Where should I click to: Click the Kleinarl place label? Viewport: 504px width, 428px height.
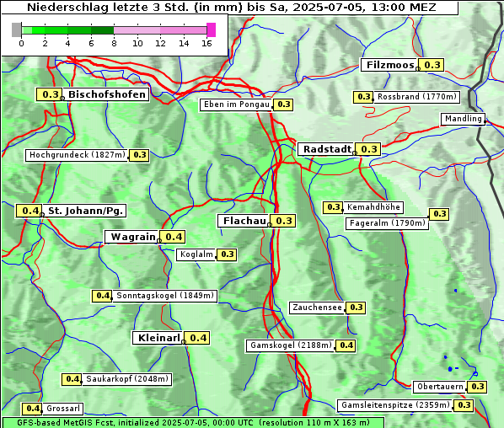point(158,338)
